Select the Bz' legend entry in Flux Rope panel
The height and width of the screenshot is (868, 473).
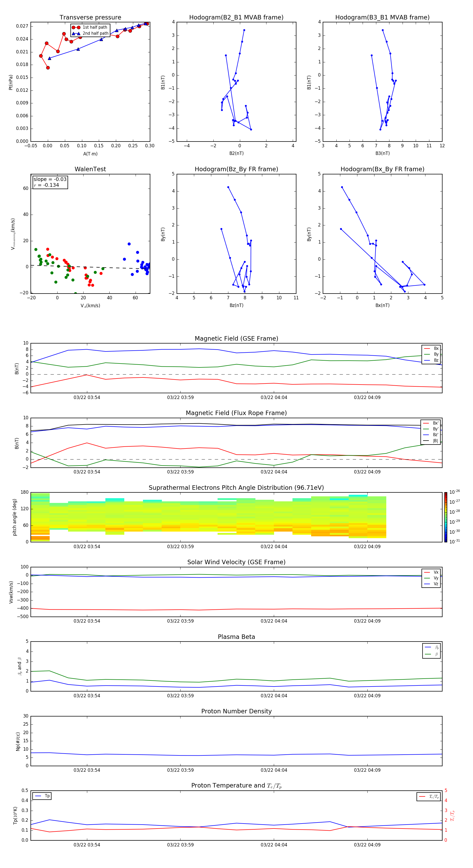pyautogui.click(x=431, y=435)
